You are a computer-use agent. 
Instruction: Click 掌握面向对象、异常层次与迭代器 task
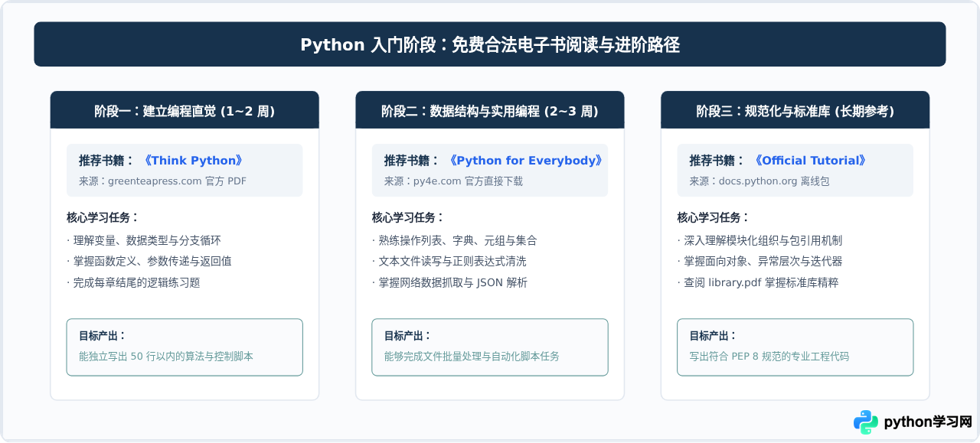tap(760, 261)
